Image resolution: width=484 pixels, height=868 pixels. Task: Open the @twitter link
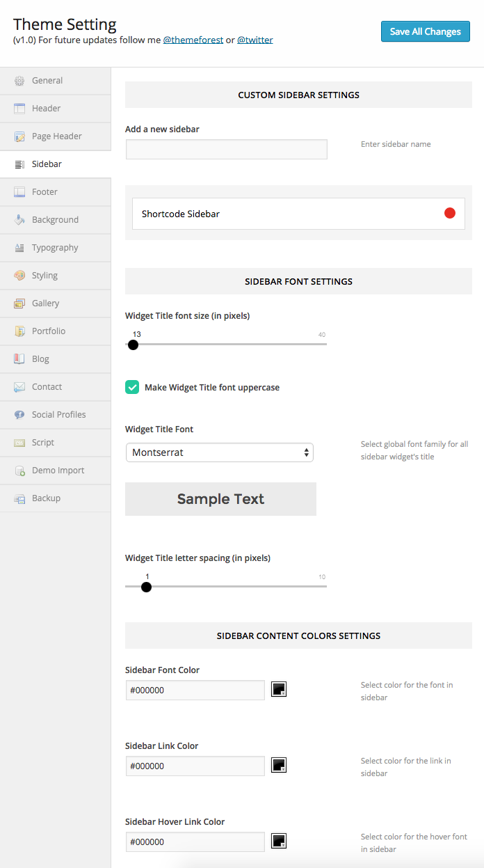[x=255, y=40]
